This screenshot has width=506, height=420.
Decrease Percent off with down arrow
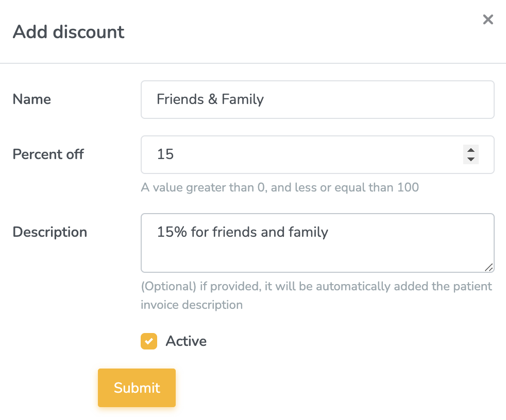(x=470, y=159)
